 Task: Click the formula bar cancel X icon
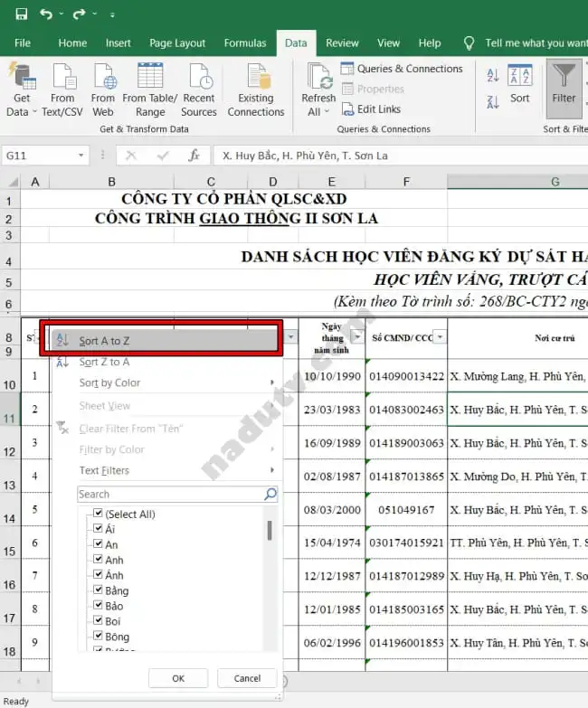coord(131,156)
